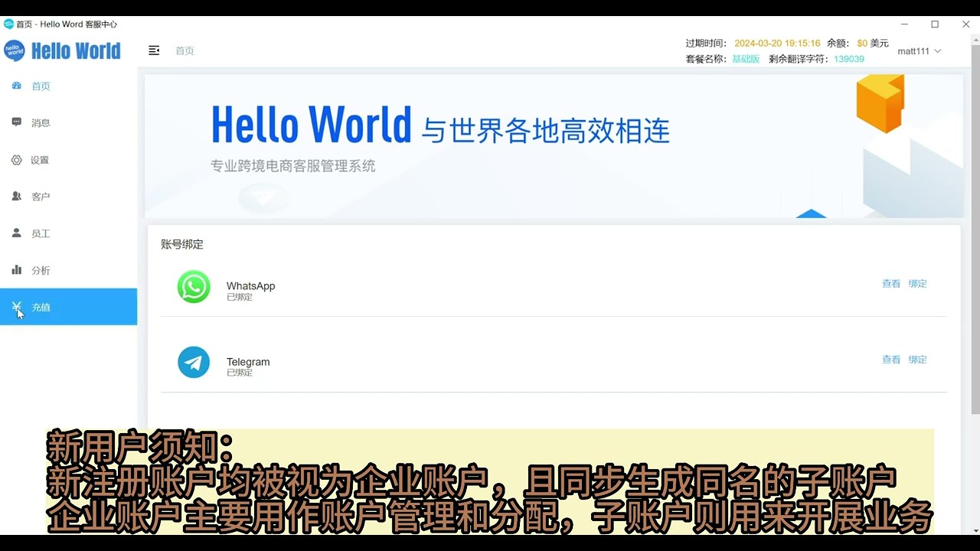980x551 pixels.
Task: Click the 分析 bar-chart icon
Action: 17,270
